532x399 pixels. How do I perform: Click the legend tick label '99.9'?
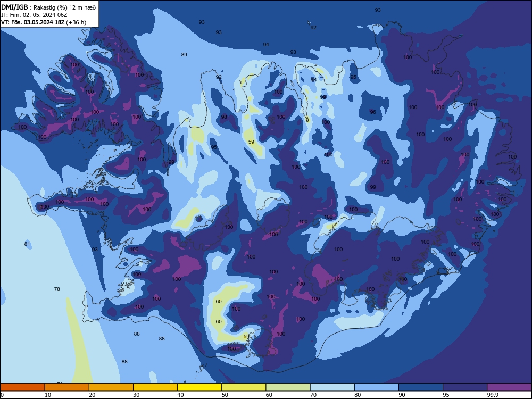[492, 395]
